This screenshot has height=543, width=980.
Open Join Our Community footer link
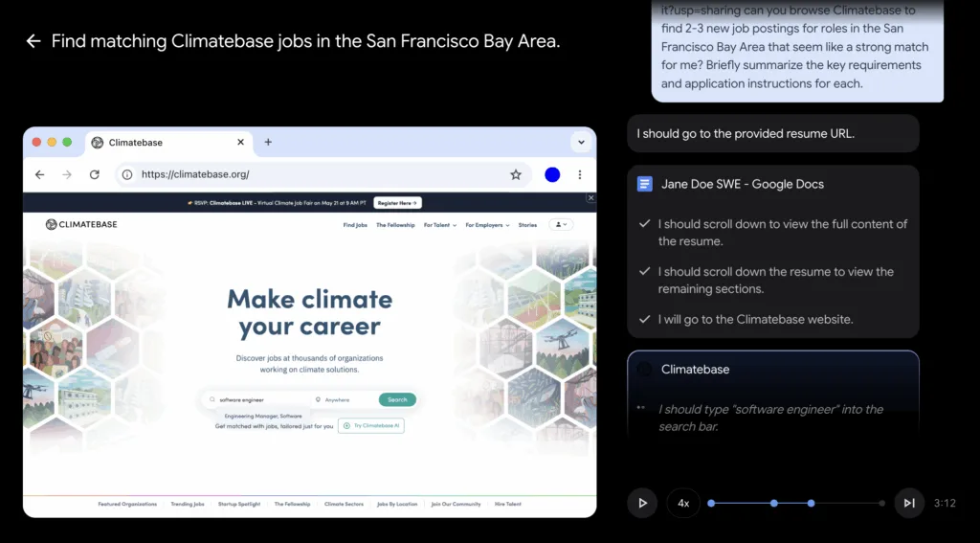tap(456, 504)
